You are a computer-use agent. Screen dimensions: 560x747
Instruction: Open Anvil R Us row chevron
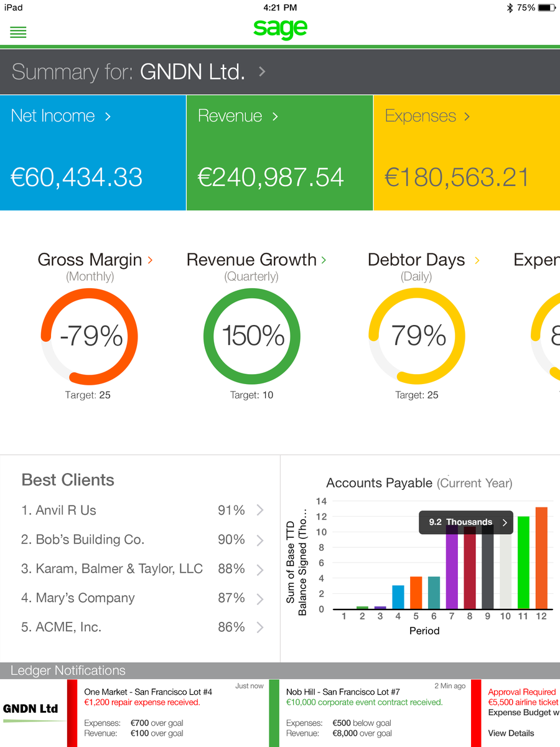pyautogui.click(x=260, y=510)
